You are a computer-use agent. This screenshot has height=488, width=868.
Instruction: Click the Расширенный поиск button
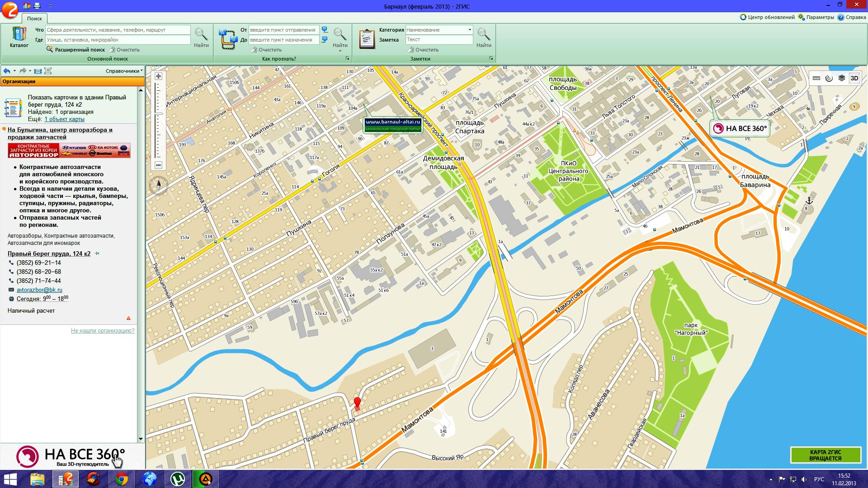(x=75, y=50)
